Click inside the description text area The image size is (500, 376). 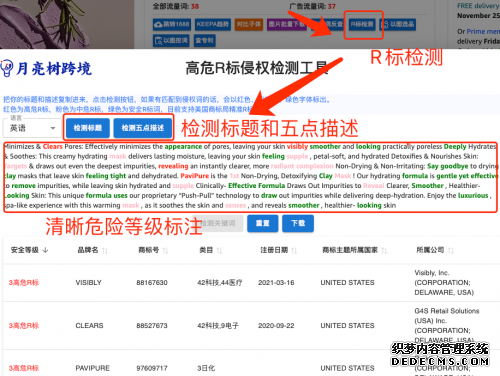pos(250,176)
